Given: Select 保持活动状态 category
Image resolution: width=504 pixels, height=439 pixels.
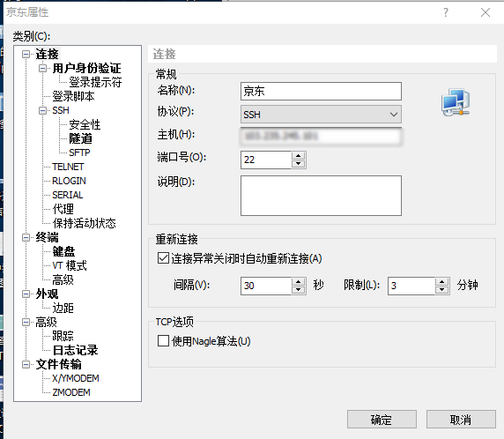Looking at the screenshot, I should tap(85, 223).
